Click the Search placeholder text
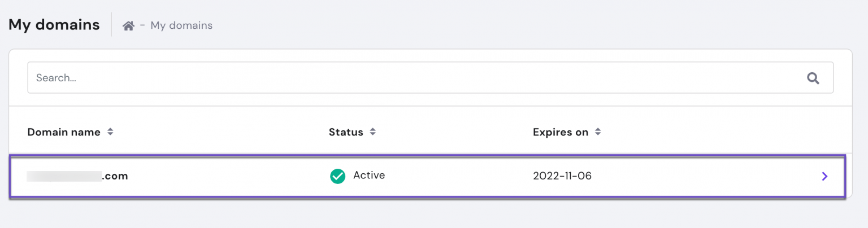This screenshot has width=868, height=228. click(x=56, y=78)
